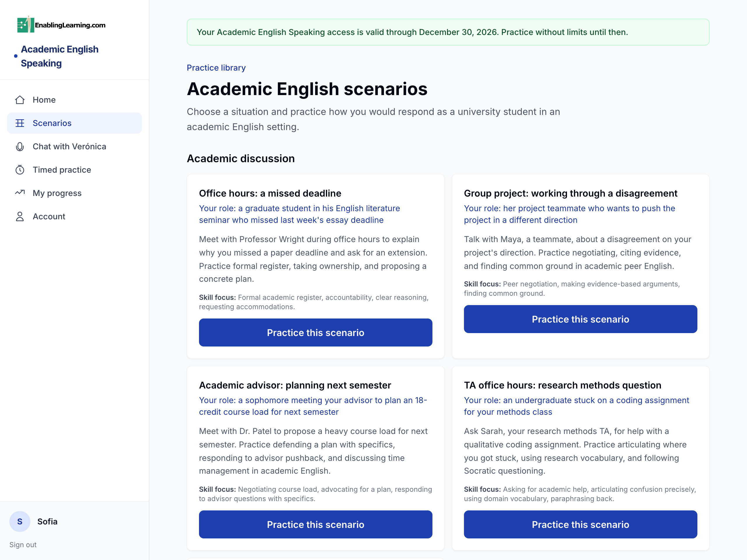The height and width of the screenshot is (560, 747).
Task: Click the Academic English Speaking title
Action: click(60, 56)
